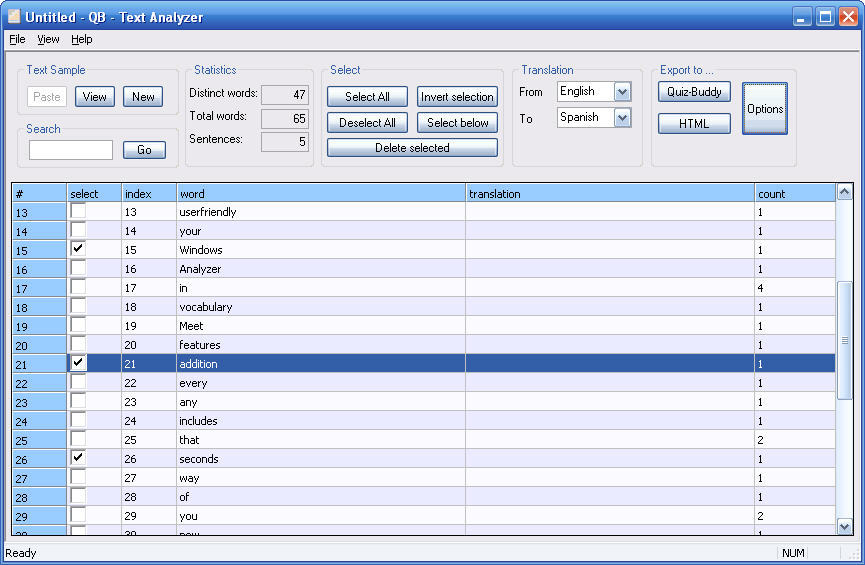Click the Total words value 65

[x=285, y=119]
